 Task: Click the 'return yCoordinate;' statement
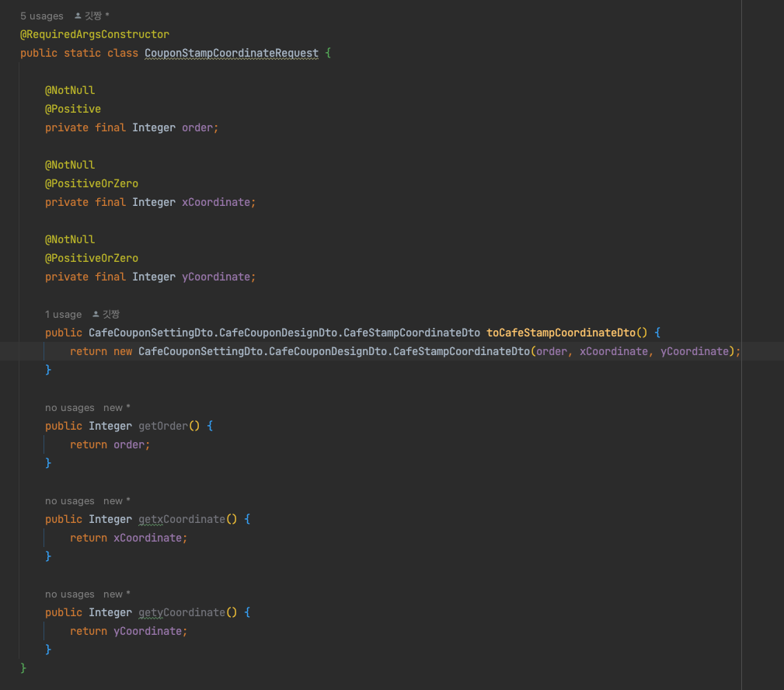click(x=128, y=631)
